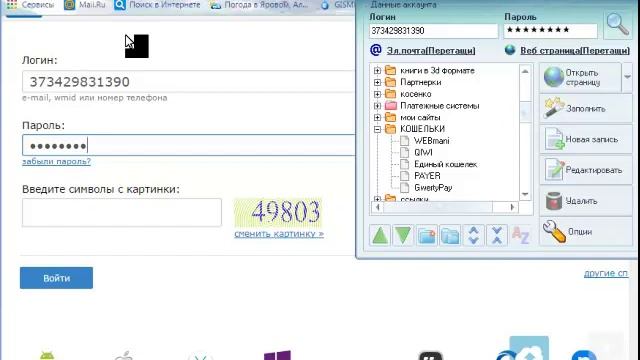Click the Веб страница[Перетащи] link
The width and height of the screenshot is (640, 360).
[x=575, y=51]
